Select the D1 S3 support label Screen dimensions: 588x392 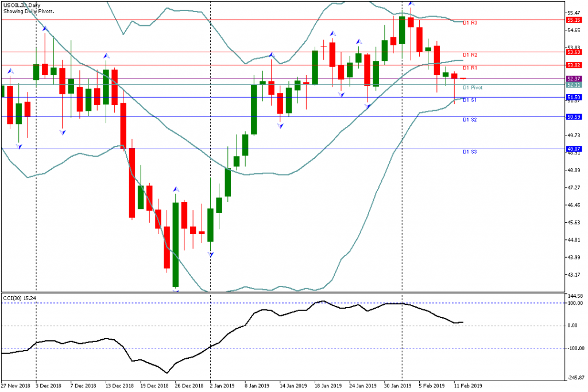click(470, 152)
